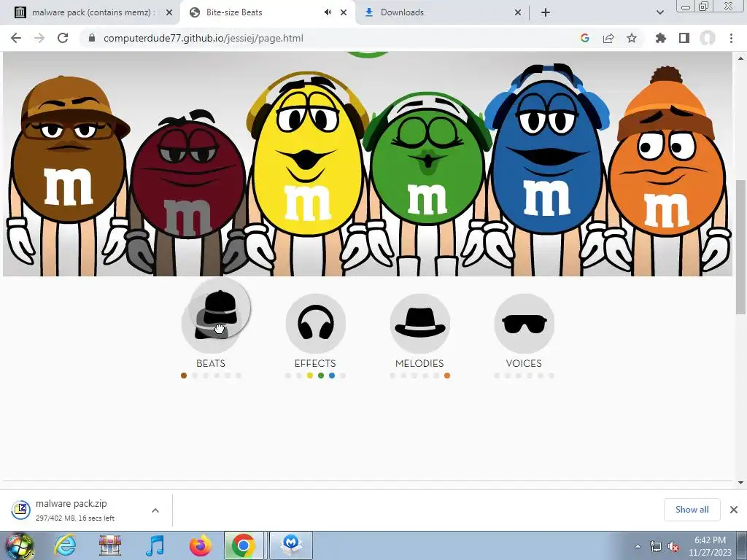Image resolution: width=747 pixels, height=560 pixels.
Task: Click the scrollbar down arrow
Action: 740,483
